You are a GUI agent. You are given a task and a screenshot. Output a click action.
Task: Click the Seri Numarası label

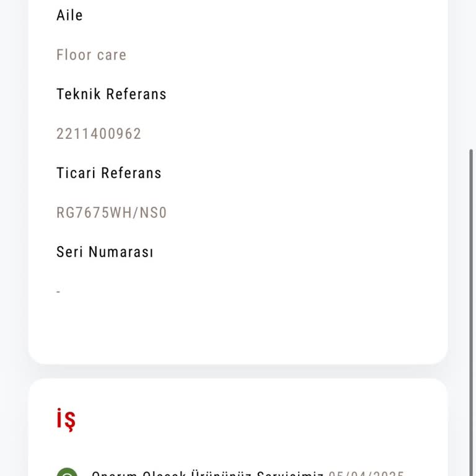tap(105, 252)
